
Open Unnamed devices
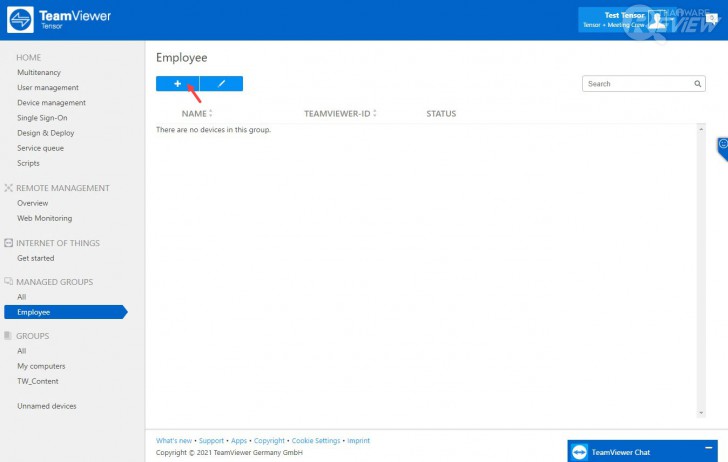46,406
